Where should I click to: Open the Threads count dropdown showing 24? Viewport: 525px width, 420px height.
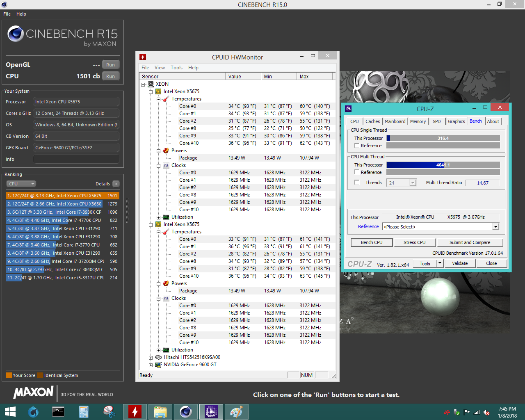(413, 183)
